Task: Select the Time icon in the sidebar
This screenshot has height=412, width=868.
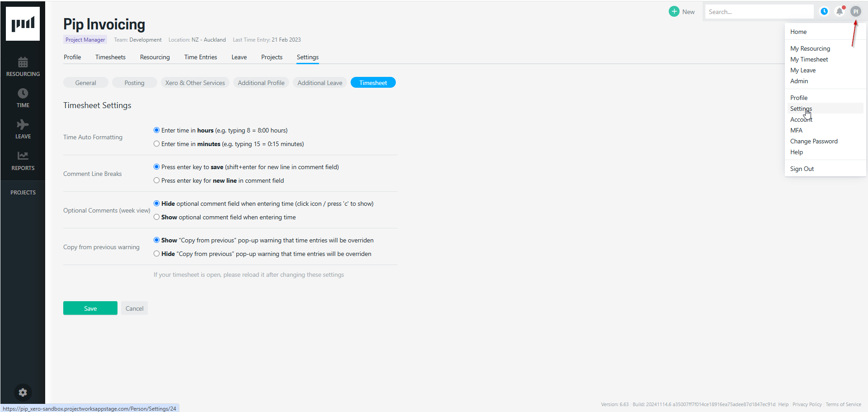Action: (x=23, y=97)
